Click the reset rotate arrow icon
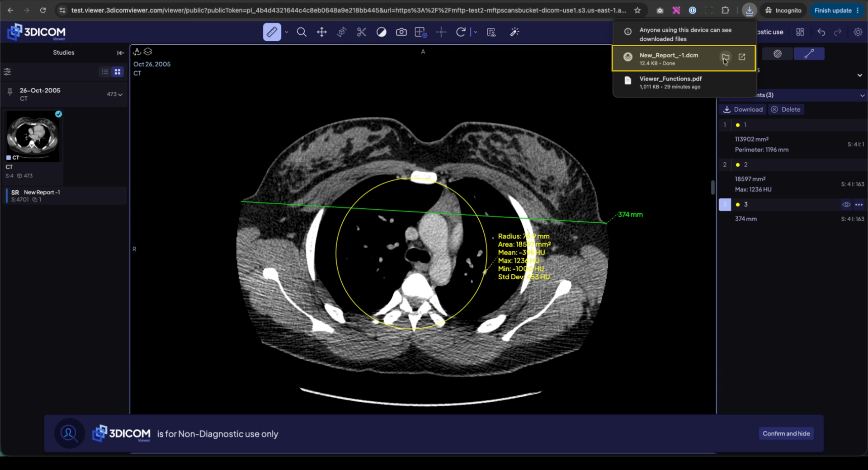Screen dimensions: 868x470 point(461,32)
